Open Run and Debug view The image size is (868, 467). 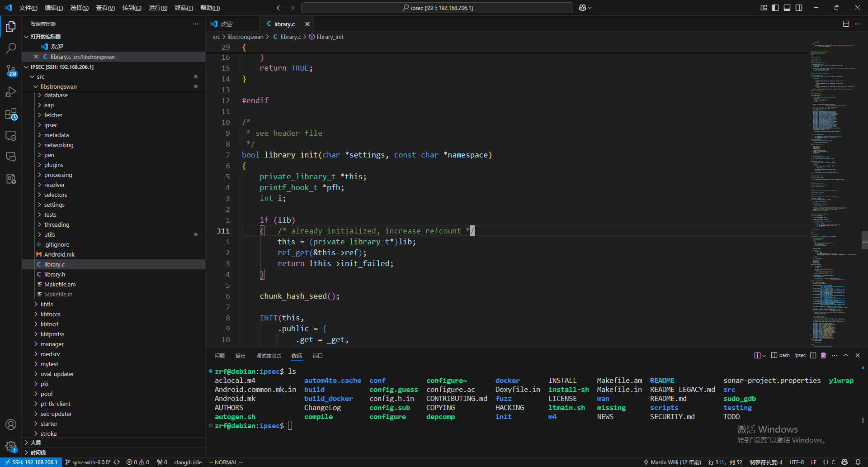[x=11, y=92]
